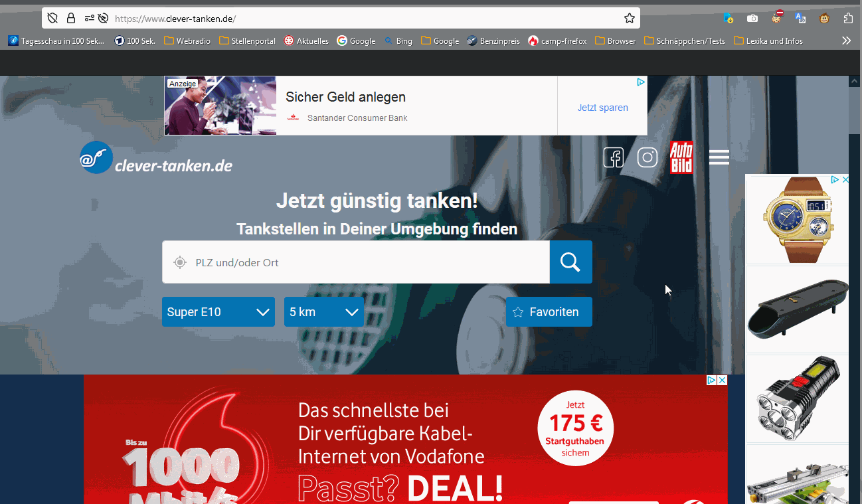
Task: Open the monkey face extension icon
Action: click(x=824, y=19)
